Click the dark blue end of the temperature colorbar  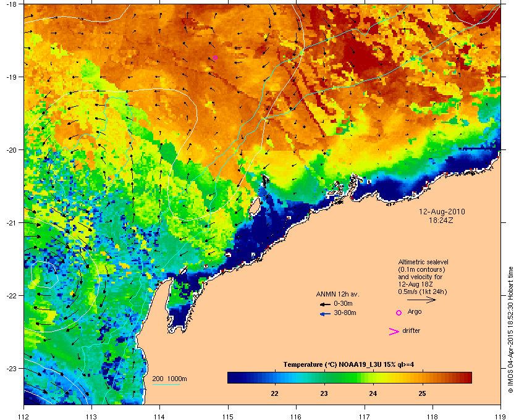tap(234, 377)
